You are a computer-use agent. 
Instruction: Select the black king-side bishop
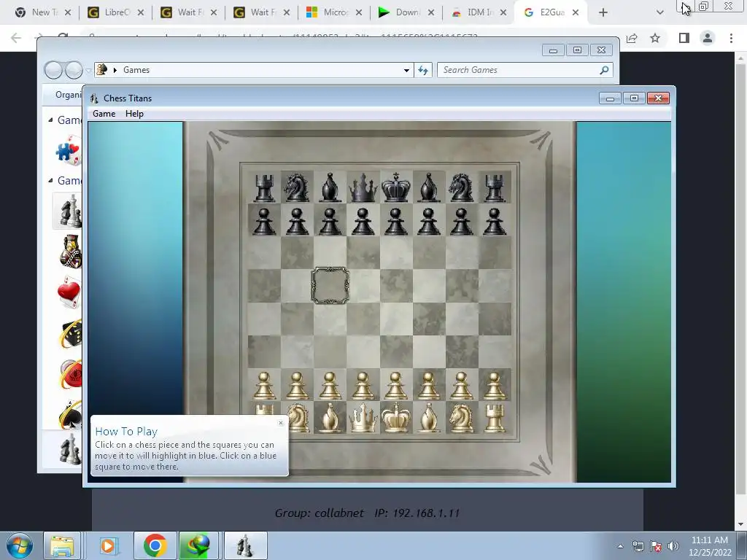click(429, 187)
